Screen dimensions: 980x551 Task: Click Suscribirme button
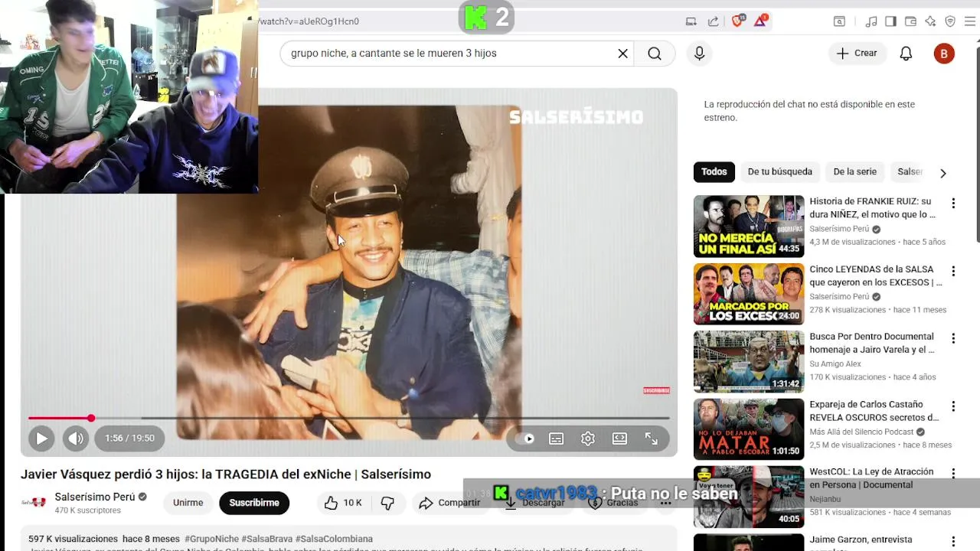254,503
